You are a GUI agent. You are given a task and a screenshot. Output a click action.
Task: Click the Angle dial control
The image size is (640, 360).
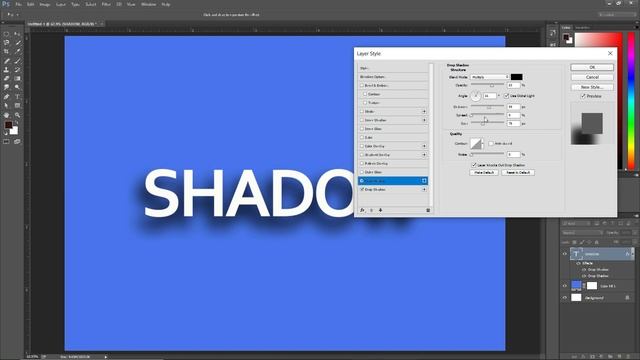point(476,96)
